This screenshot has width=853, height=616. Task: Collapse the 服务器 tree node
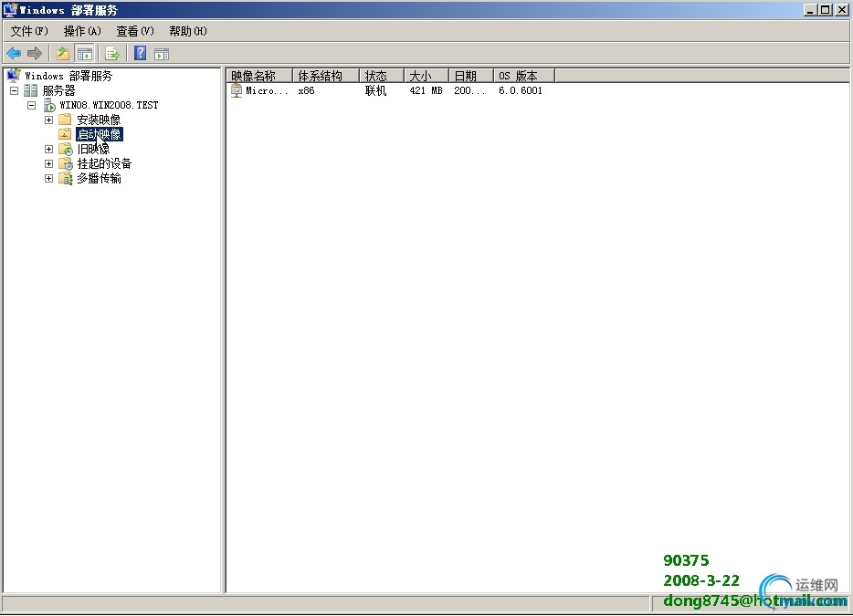coord(14,90)
